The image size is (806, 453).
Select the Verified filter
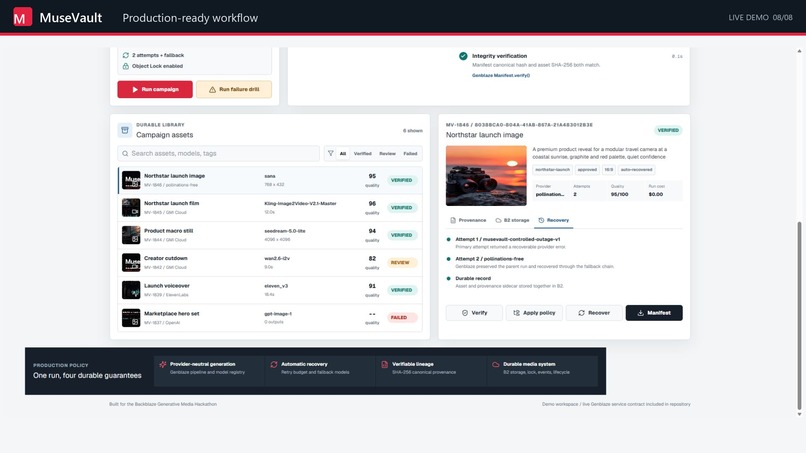coord(362,154)
